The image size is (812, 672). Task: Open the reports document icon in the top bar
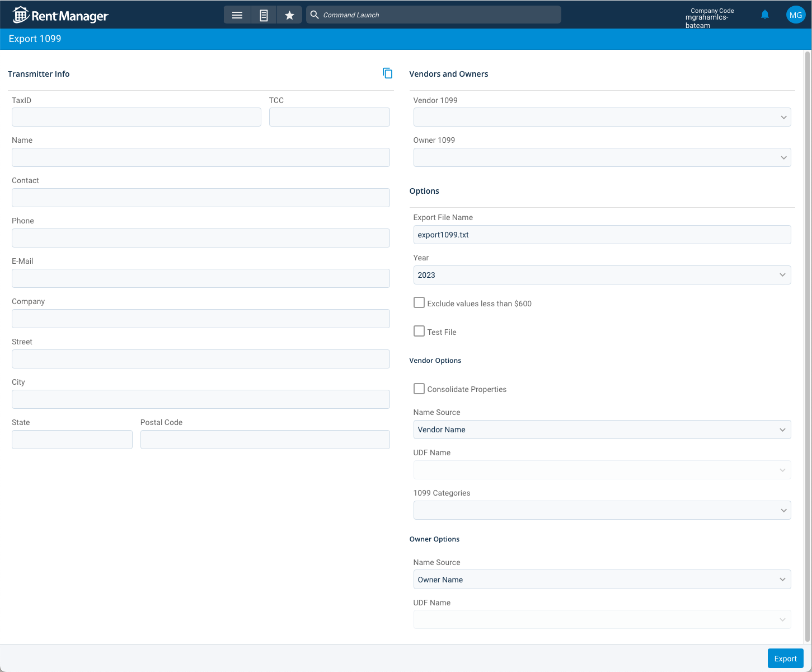tap(264, 15)
